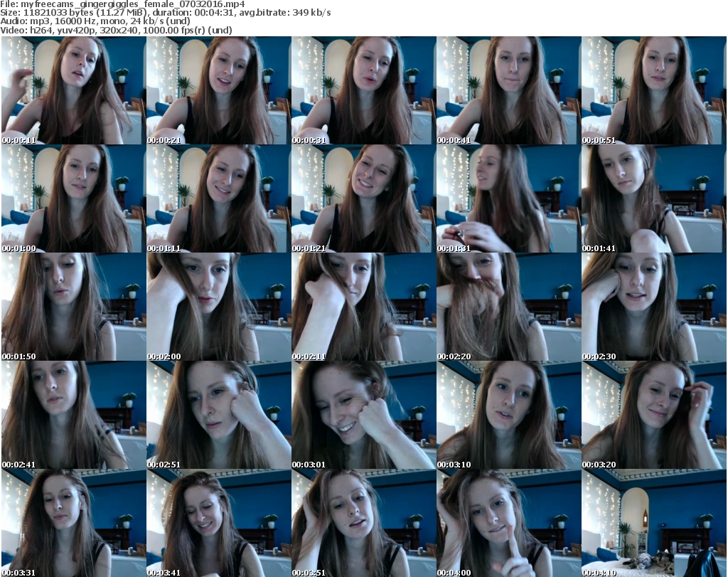Click the 00:01:41 frame
728x577 pixels.
(653, 198)
